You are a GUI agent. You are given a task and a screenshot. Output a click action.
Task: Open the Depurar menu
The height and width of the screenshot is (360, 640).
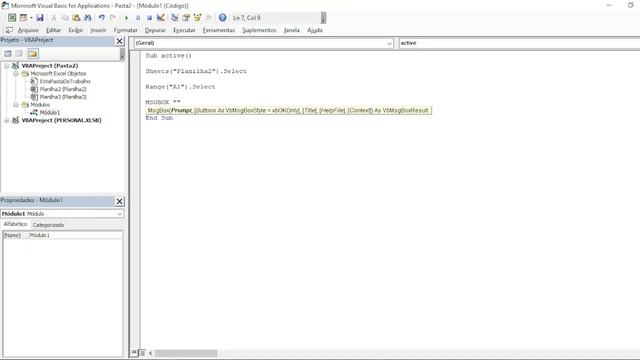(x=155, y=30)
